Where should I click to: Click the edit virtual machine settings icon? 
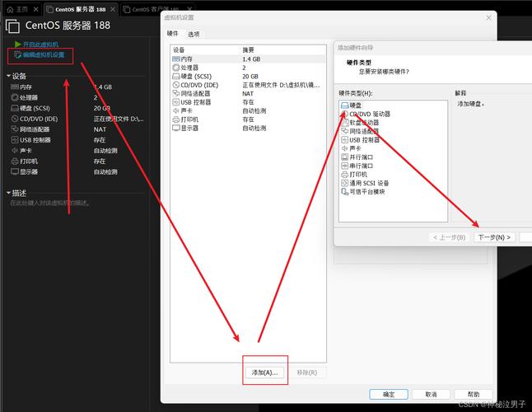coord(17,54)
